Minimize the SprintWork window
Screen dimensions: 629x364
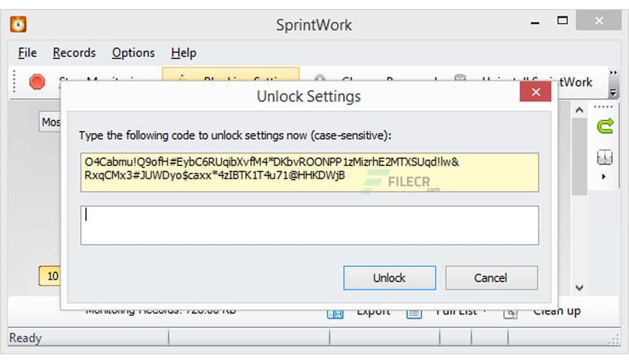535,23
